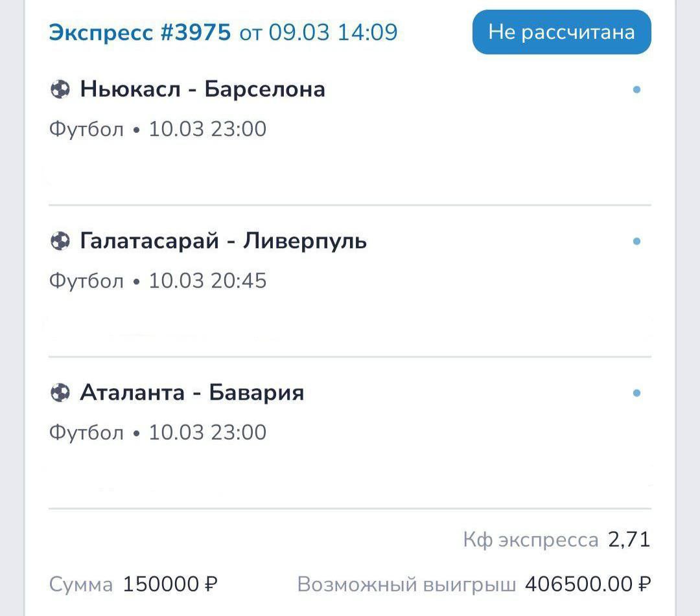
Task: Select the Ньюкасл - Барселона match name
Action: tap(202, 89)
